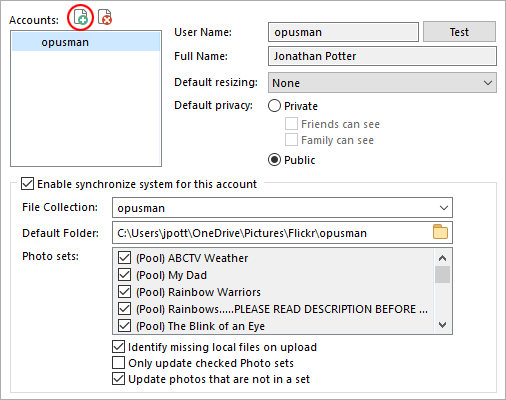The height and width of the screenshot is (400, 506).
Task: Toggle Update photos that are not in a set
Action: (118, 379)
